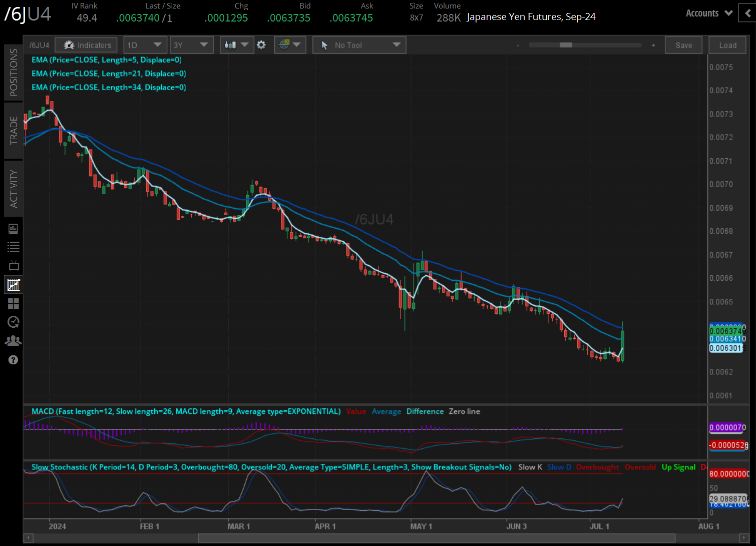Open the No Tool drawing dropdown
The width and height of the screenshot is (756, 546).
pos(359,45)
